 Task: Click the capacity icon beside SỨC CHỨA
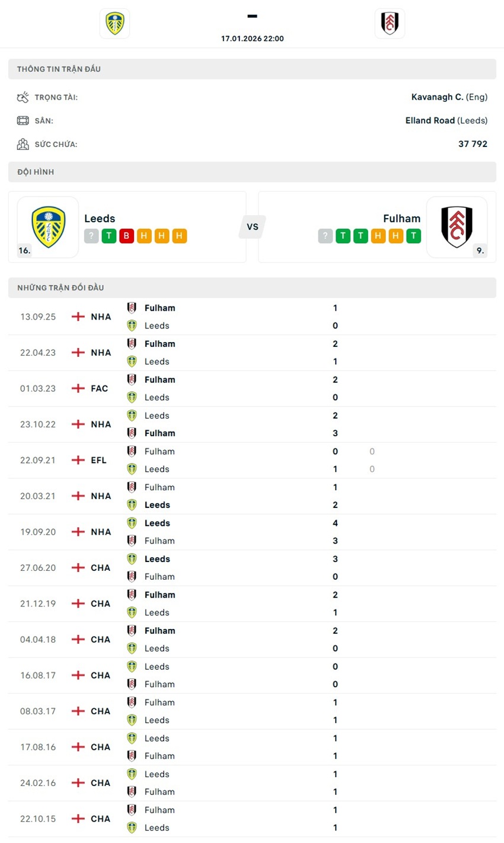tap(24, 143)
